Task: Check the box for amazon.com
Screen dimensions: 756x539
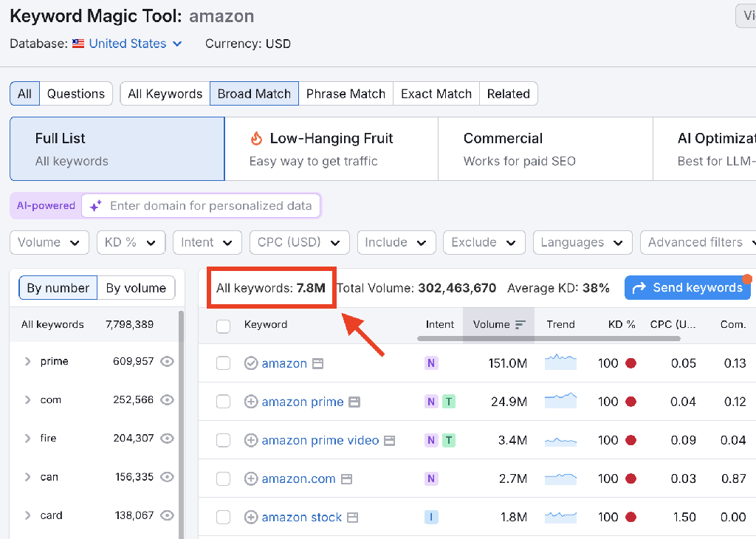Action: (223, 478)
